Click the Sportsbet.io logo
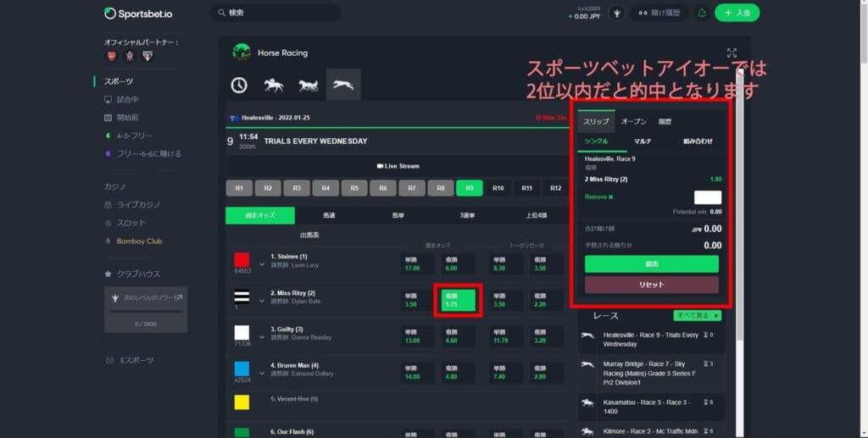The image size is (868, 438). 138,14
